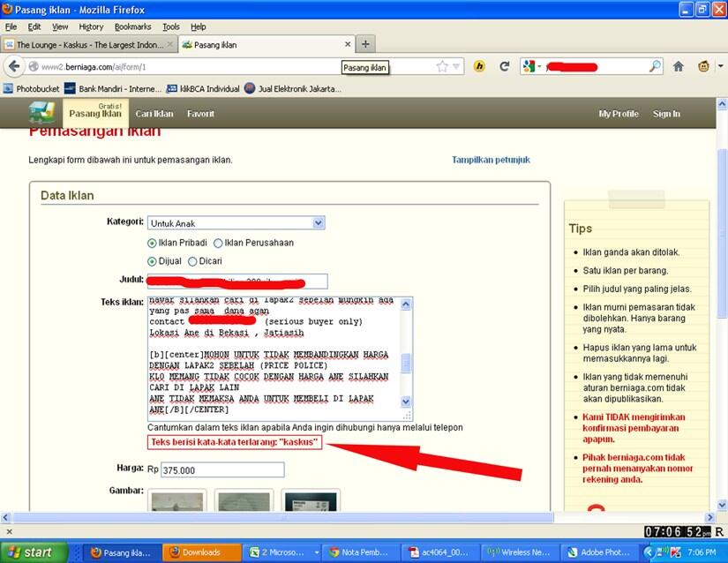Click the berniaga.com site logo
Image resolution: width=728 pixels, height=563 pixels.
tap(41, 113)
